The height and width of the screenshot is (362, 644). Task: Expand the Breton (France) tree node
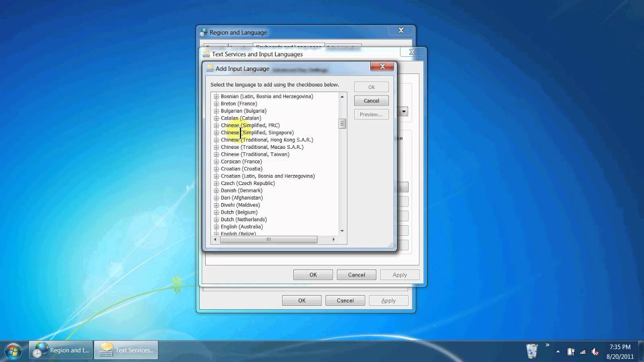click(216, 104)
